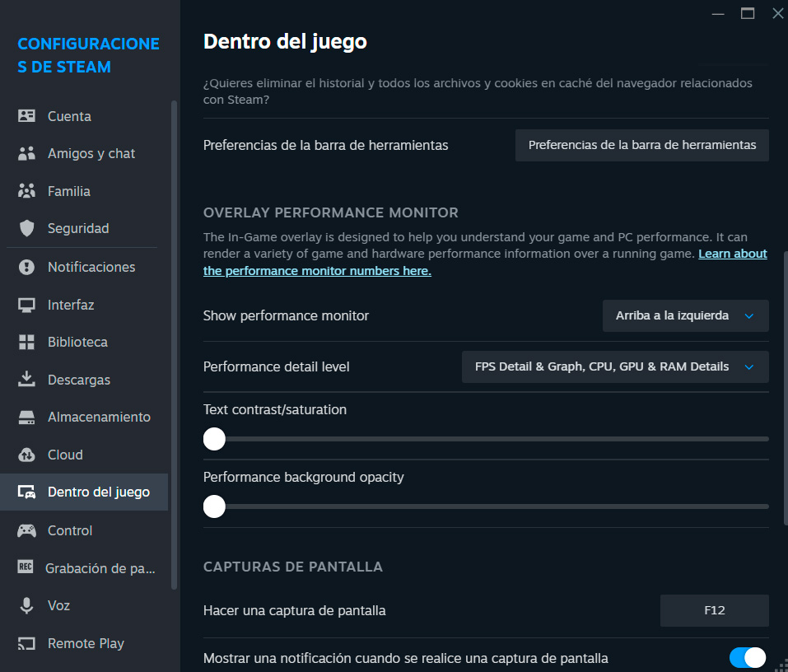Open Notificaciones via the bell icon
The width and height of the screenshot is (788, 672).
(26, 266)
